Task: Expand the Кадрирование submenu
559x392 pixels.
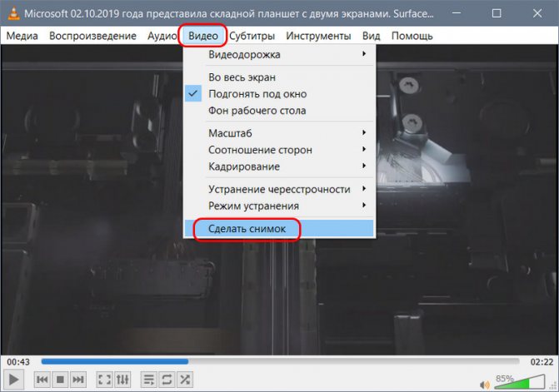Action: (x=279, y=166)
